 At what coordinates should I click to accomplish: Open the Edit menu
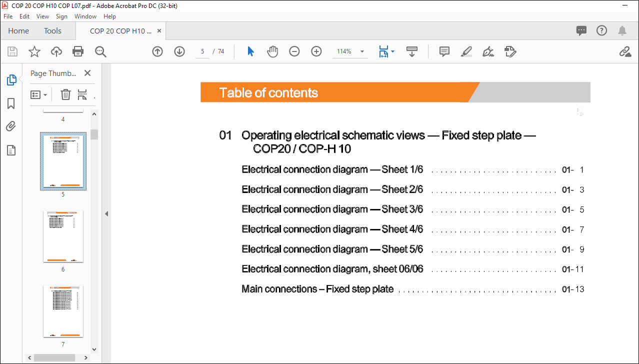tap(24, 16)
